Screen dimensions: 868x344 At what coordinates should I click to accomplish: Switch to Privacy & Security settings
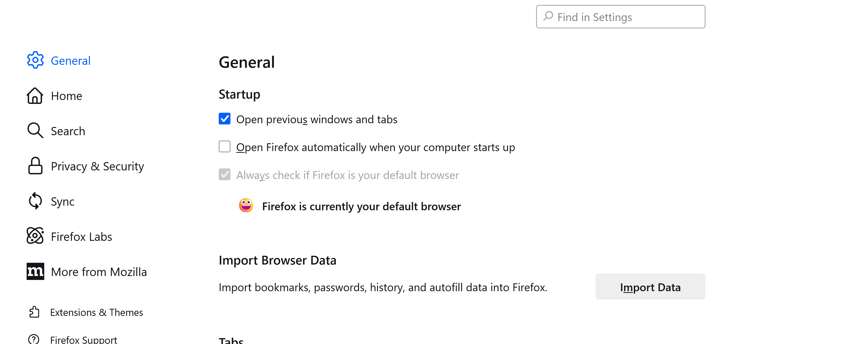tap(97, 166)
